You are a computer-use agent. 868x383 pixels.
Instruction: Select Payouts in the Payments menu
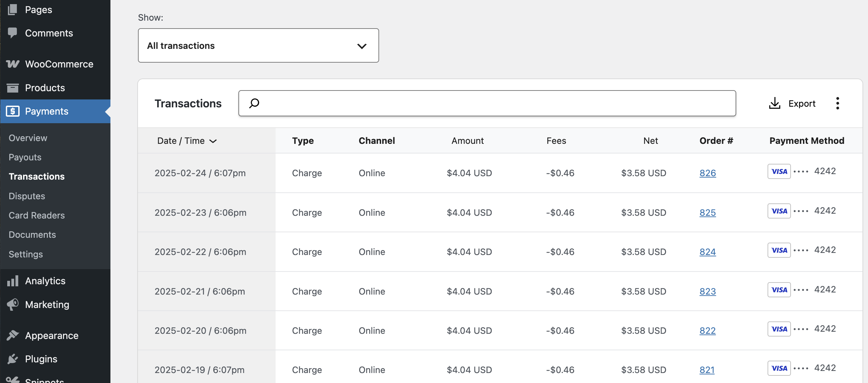24,157
